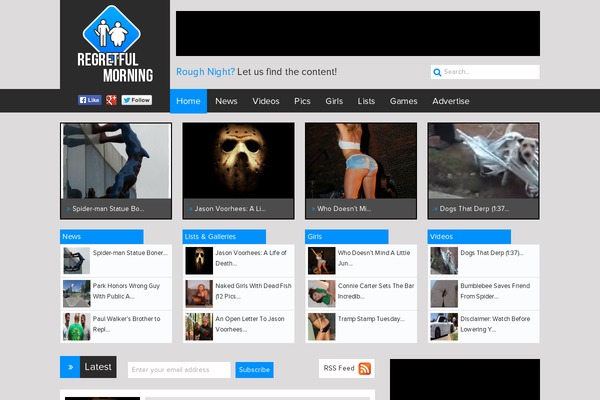Open the Spider-man Statue featured image
The image size is (600, 400).
coord(116,161)
